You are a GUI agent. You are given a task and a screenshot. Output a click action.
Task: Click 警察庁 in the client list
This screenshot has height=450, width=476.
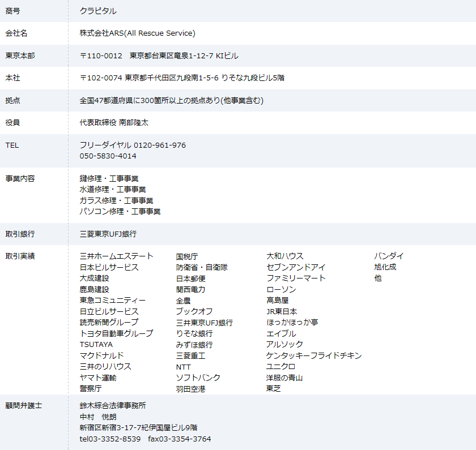tap(91, 388)
